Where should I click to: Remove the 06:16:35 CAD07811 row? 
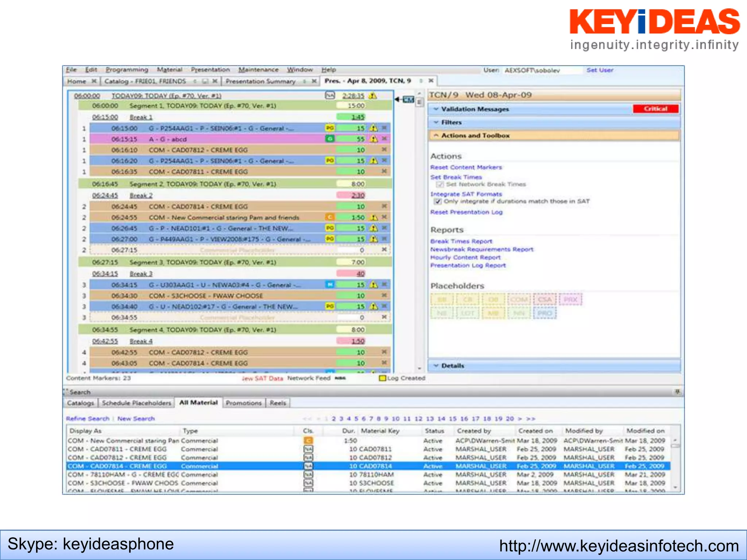(x=384, y=171)
